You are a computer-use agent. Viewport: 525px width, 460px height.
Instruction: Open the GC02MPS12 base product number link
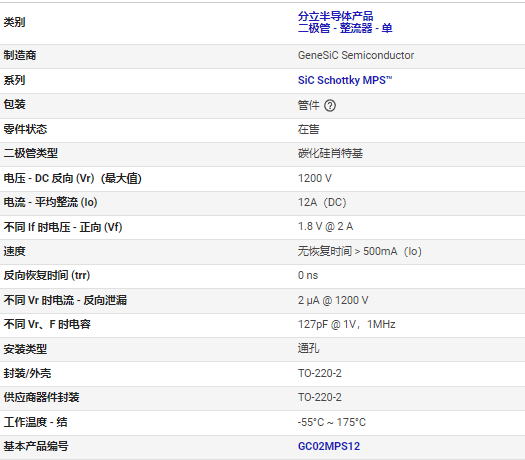[329, 446]
